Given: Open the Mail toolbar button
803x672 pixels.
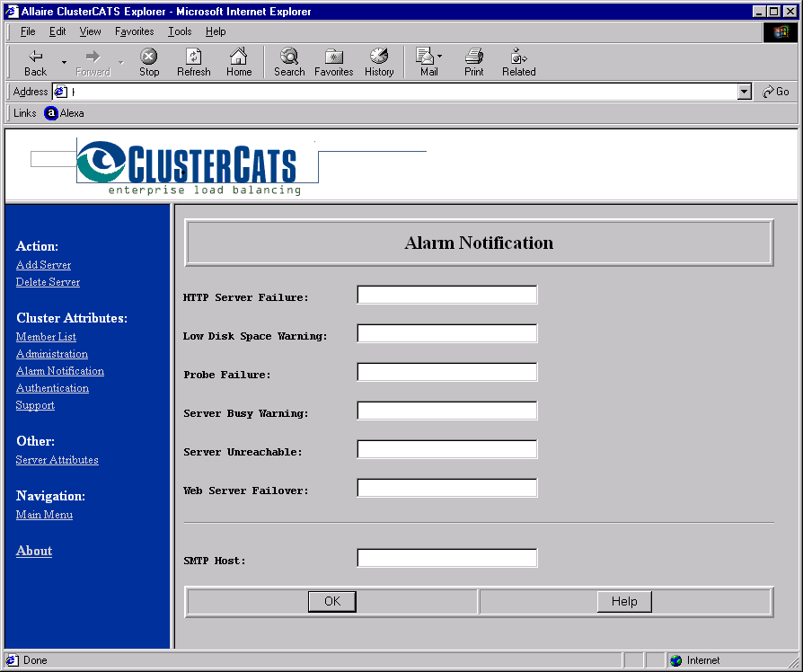Looking at the screenshot, I should (429, 63).
